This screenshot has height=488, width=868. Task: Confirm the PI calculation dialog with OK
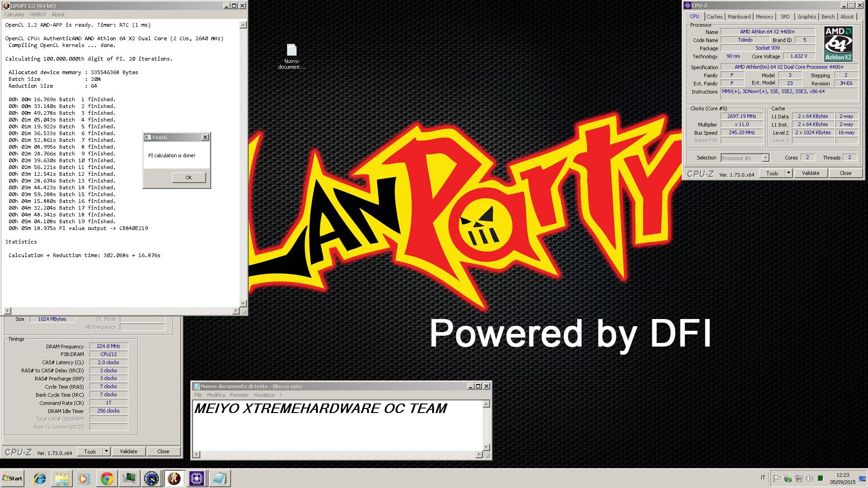(189, 178)
